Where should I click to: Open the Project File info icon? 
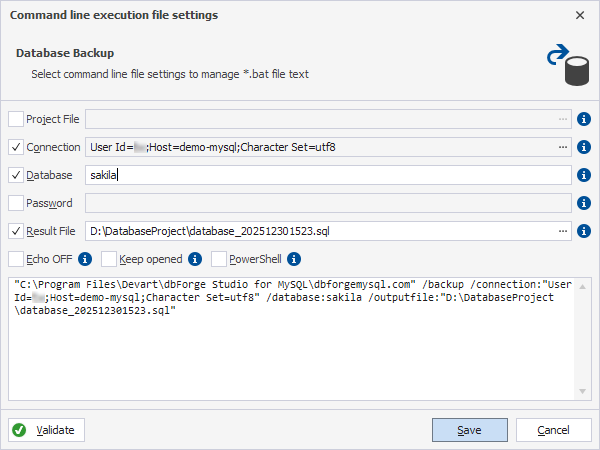(584, 119)
